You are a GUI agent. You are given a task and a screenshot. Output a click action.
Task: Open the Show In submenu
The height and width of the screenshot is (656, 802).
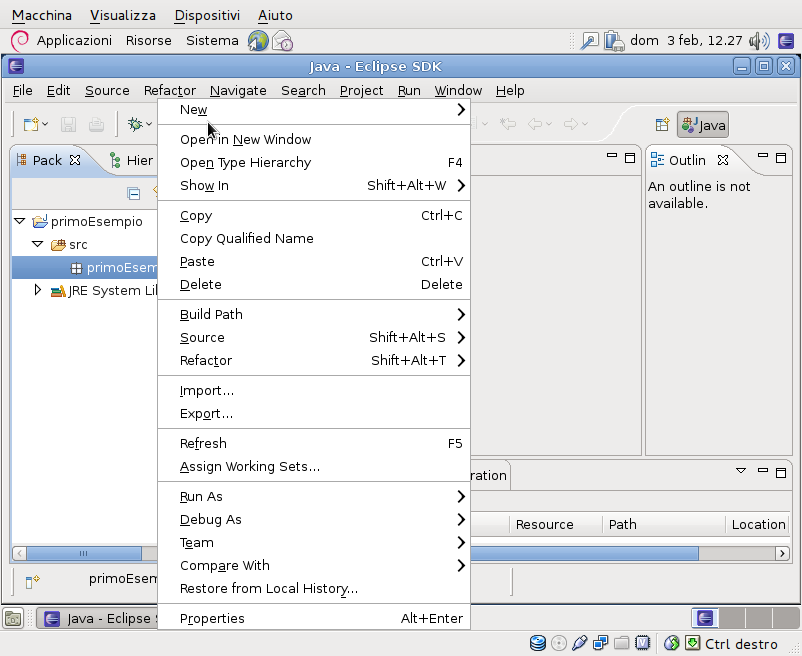(314, 186)
